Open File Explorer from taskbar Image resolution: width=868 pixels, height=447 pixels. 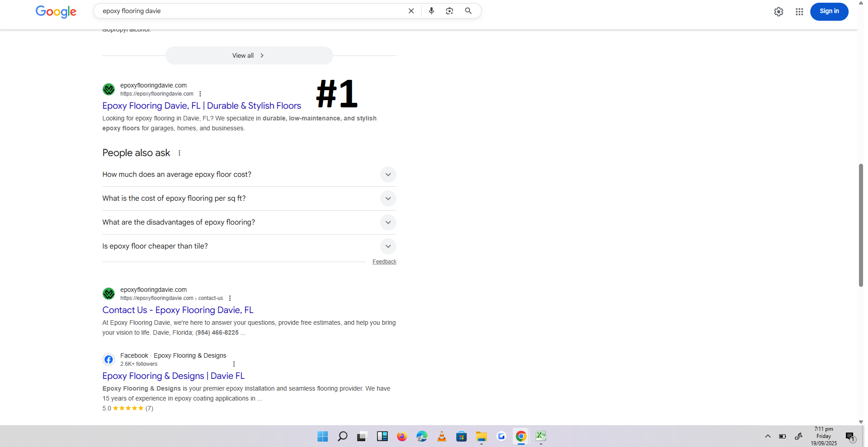tap(481, 436)
